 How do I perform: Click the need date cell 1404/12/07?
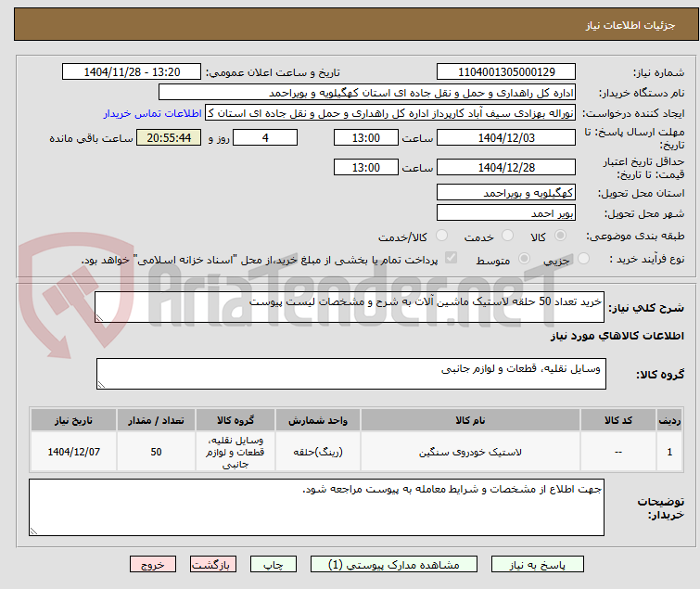point(73,452)
